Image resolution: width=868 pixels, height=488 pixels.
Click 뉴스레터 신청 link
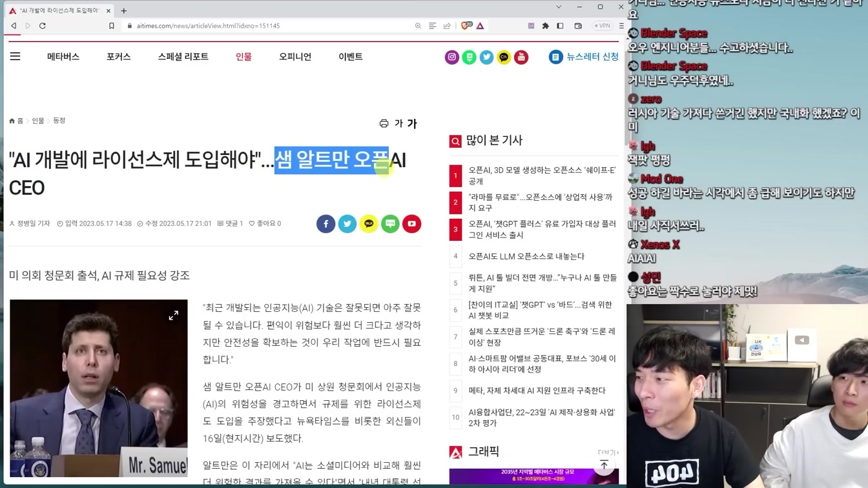click(584, 57)
